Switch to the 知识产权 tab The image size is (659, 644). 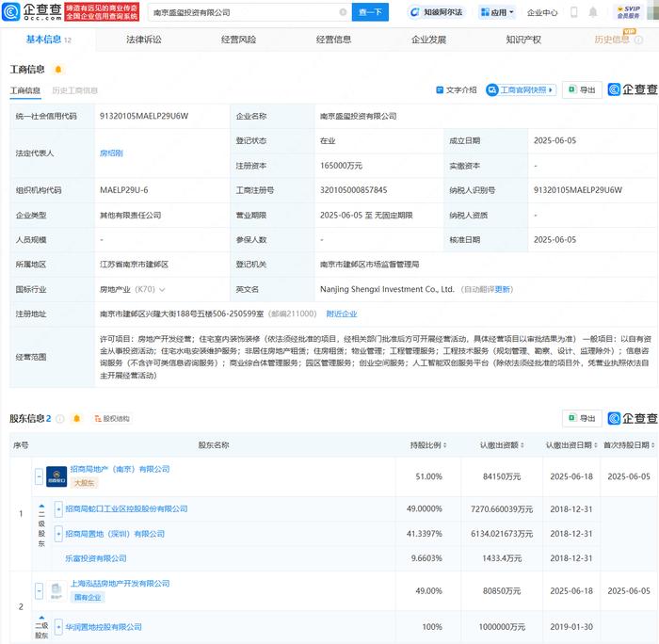(x=523, y=40)
